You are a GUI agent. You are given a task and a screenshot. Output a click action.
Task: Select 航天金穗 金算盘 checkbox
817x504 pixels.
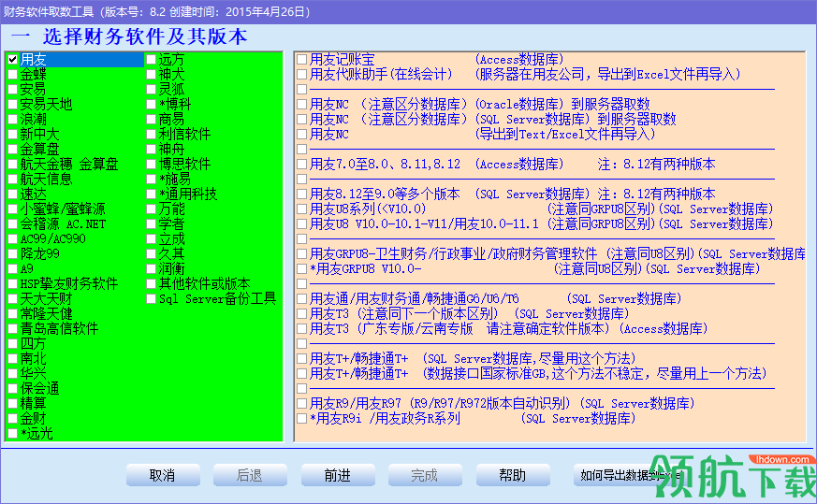pos(13,165)
